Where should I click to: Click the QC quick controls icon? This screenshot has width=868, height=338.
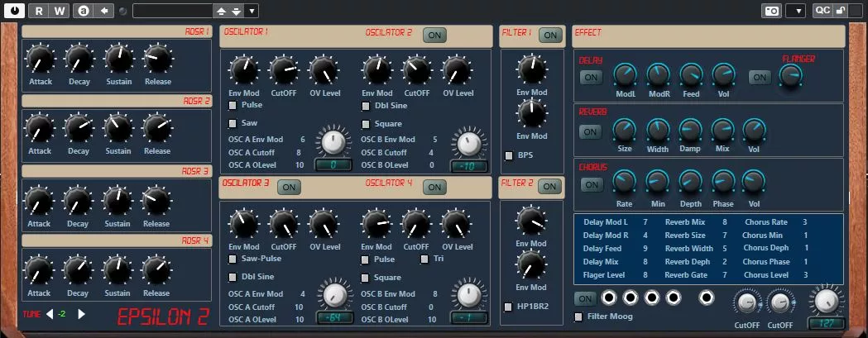tap(822, 11)
